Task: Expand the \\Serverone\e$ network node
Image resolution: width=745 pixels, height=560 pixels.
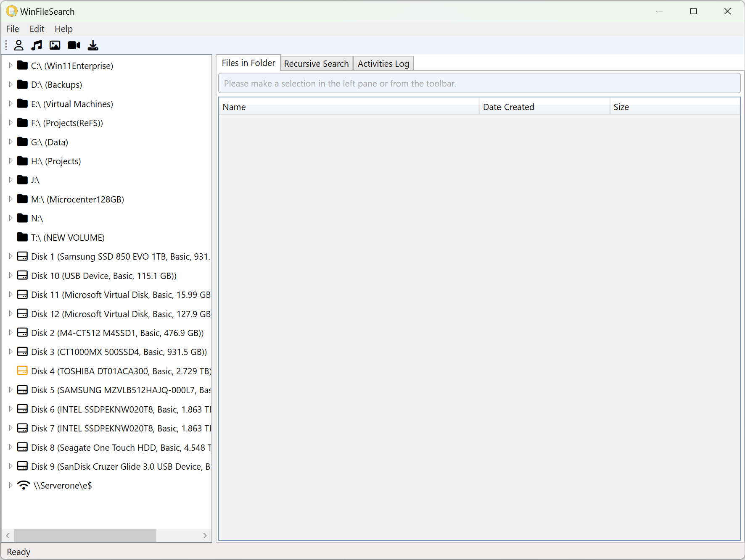Action: [x=11, y=485]
